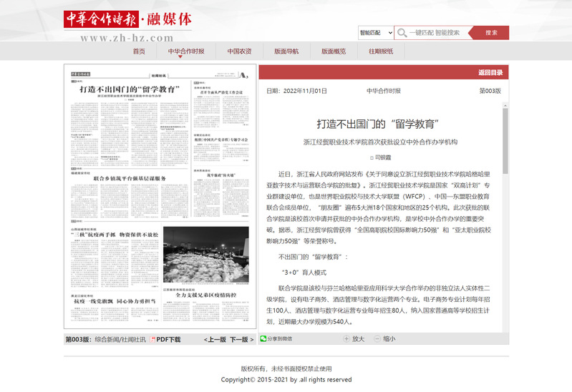Open the 中国农资 menu item

[x=239, y=52]
